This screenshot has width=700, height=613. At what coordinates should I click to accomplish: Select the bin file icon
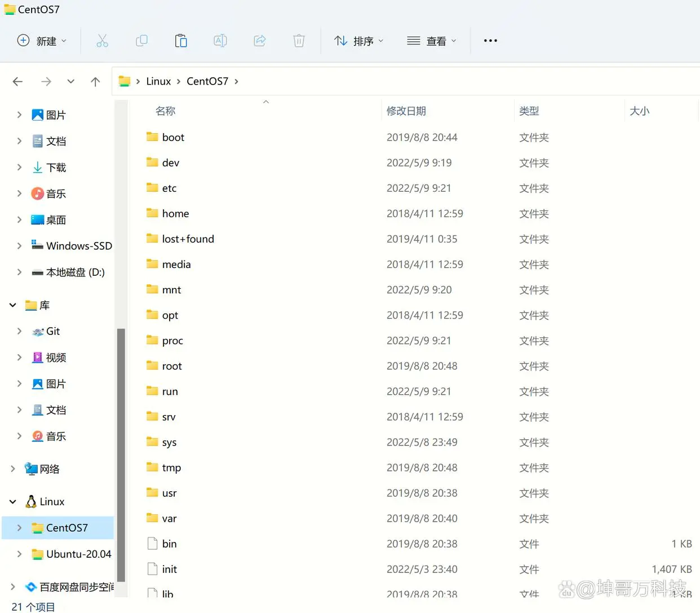[x=152, y=544]
